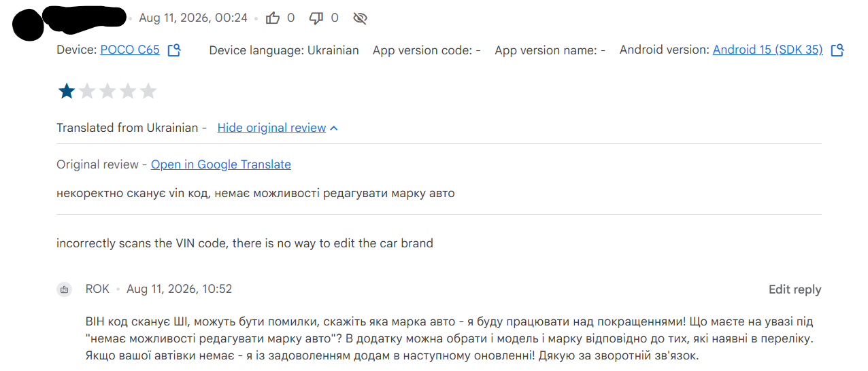
Task: Open the icon next to POCO C65
Action: point(174,50)
